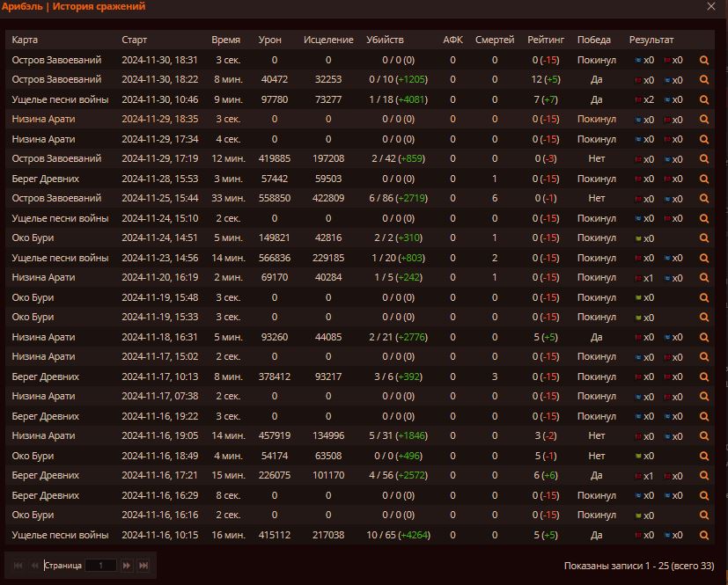Click damage value 558850
728x585 pixels.
tap(275, 198)
